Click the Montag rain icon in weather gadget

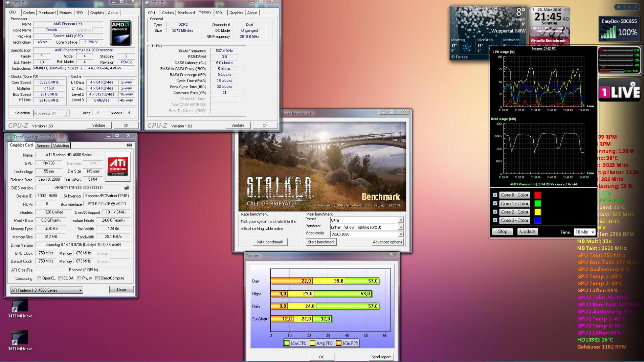[x=467, y=47]
